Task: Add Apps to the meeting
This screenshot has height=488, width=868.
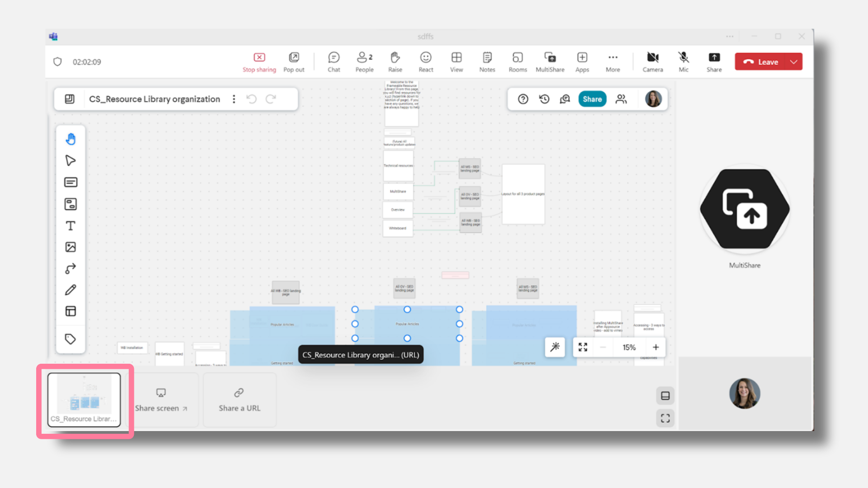Action: click(582, 62)
